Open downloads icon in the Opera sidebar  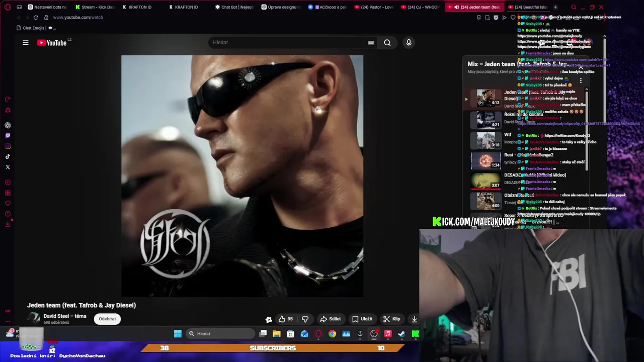8,224
